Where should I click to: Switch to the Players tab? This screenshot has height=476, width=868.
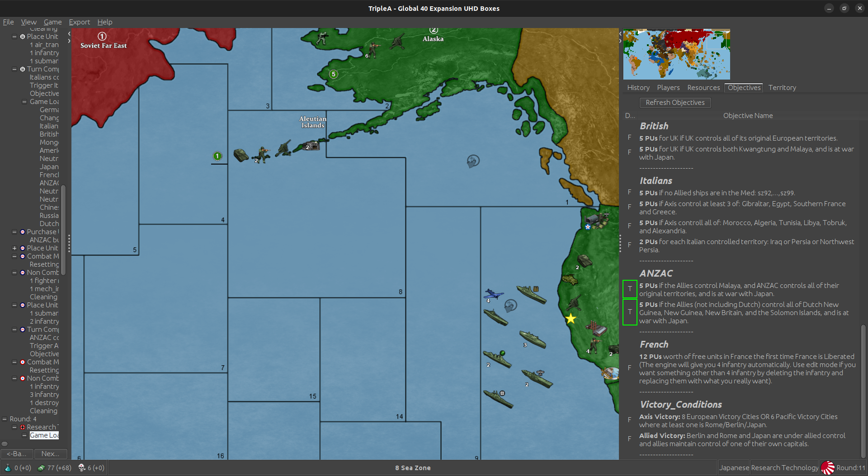click(x=668, y=88)
